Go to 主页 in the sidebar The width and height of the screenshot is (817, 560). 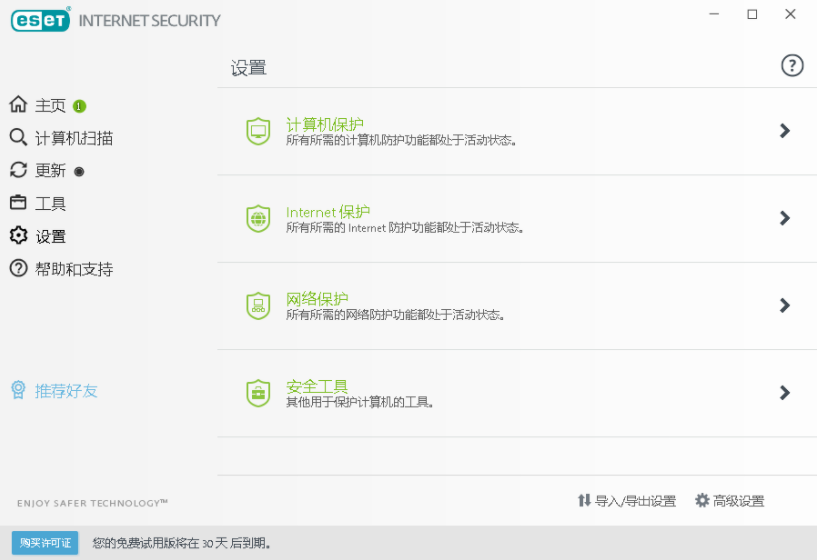(50, 106)
